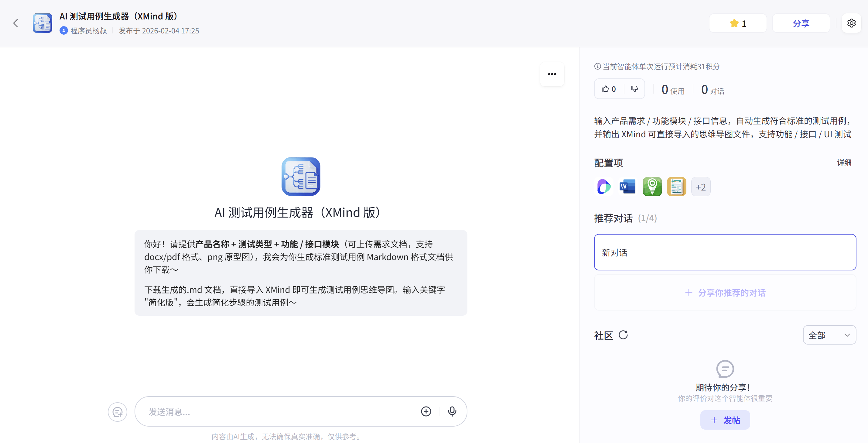The width and height of the screenshot is (868, 443).
Task: Click the 0 使用 usage count
Action: (673, 90)
